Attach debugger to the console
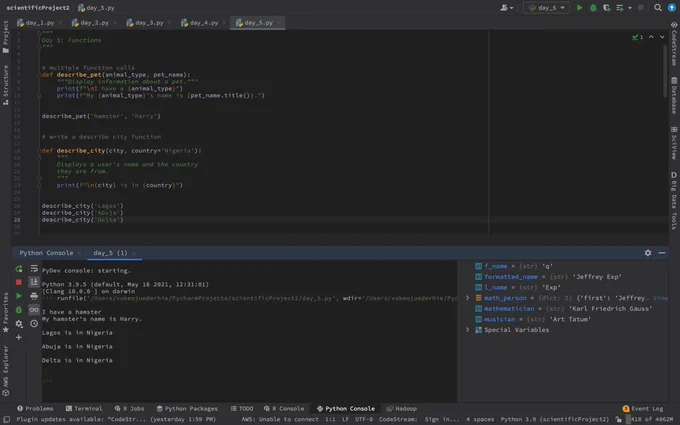 [19, 310]
